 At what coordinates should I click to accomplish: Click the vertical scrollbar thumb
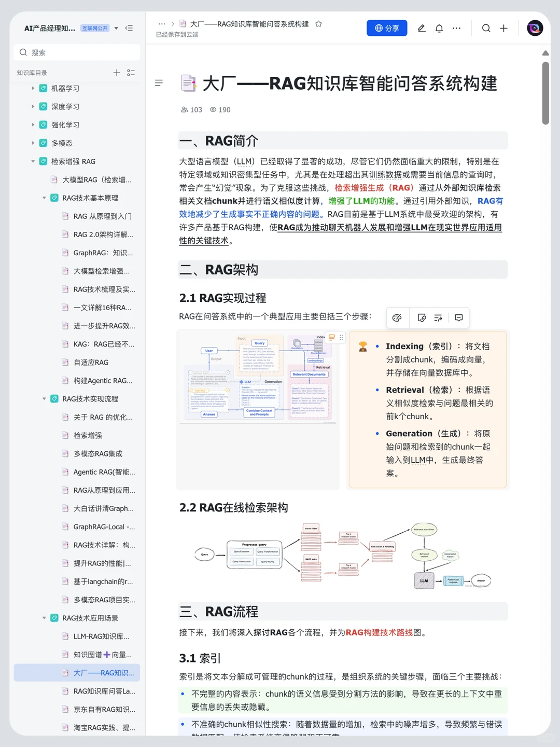tap(545, 93)
